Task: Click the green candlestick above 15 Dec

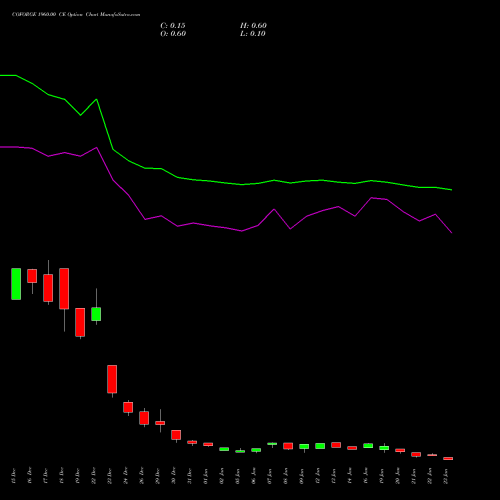Action: [16, 284]
